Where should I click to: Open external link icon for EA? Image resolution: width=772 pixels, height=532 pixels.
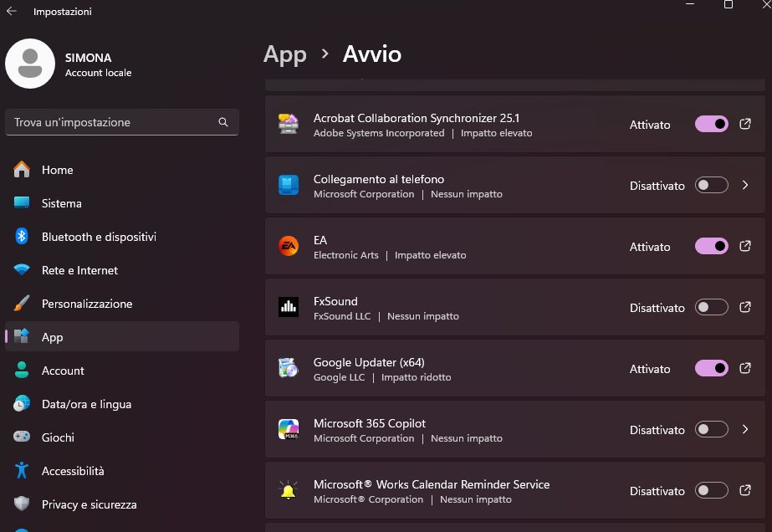tap(745, 246)
